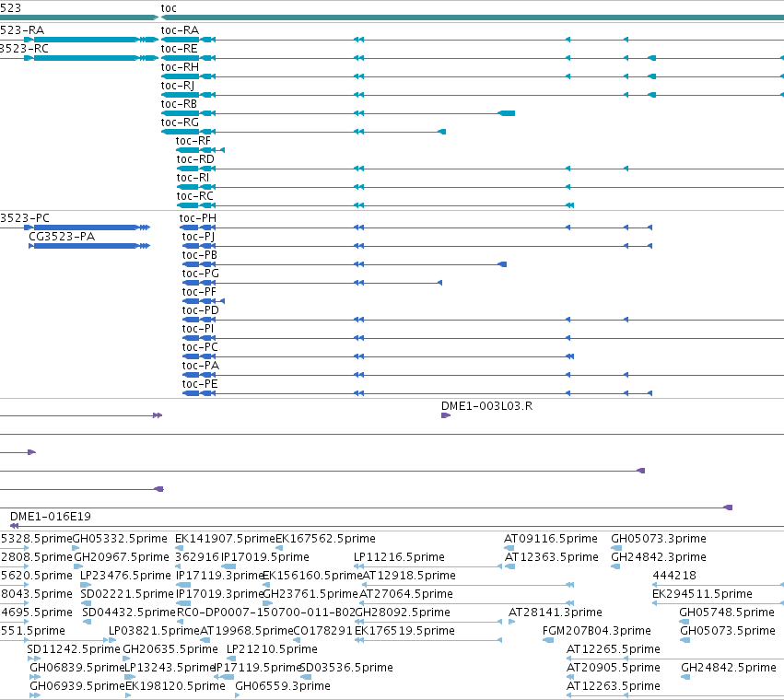
Task: Click EST label AT09116.5prime
Action: [x=551, y=539]
